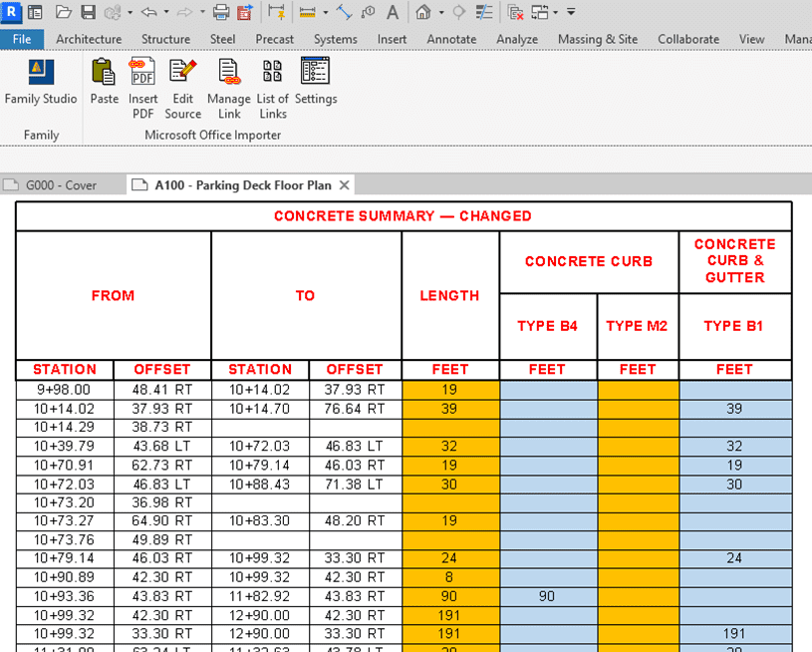Switch to the Steel ribbon tab
Image resolution: width=812 pixels, height=652 pixels.
point(223,40)
